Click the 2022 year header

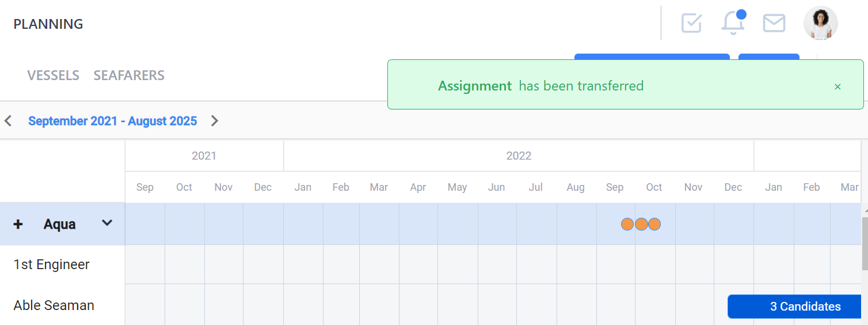519,156
